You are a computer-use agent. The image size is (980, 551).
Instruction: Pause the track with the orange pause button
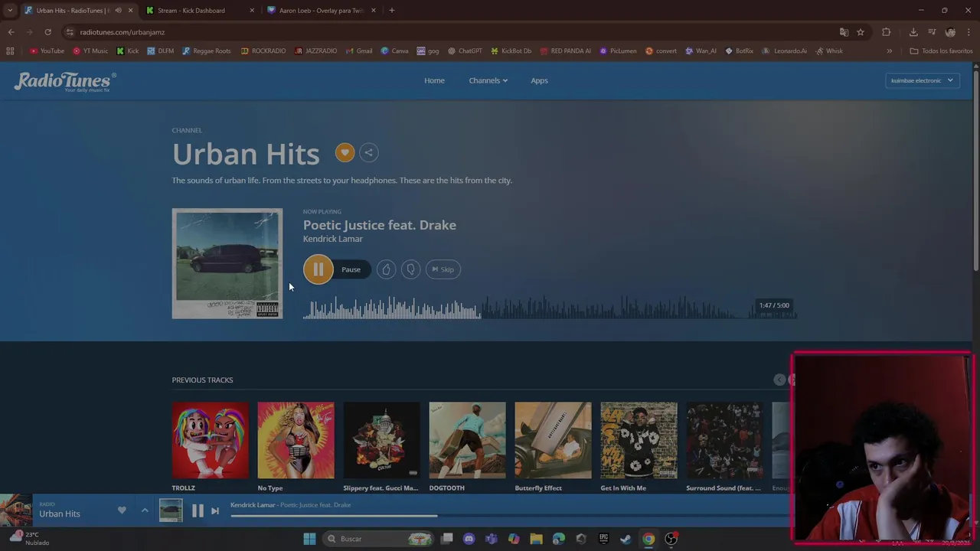(318, 269)
